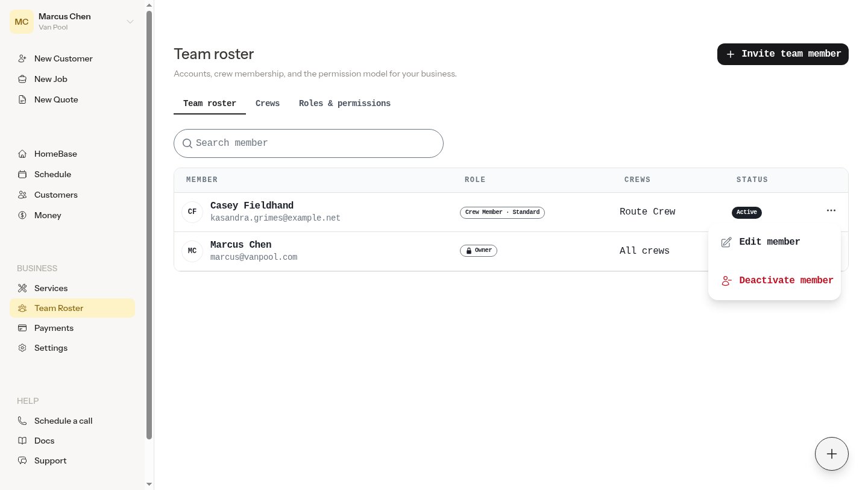The image size is (868, 490).
Task: Click the sidebar vertical scrollbar
Action: pyautogui.click(x=149, y=225)
